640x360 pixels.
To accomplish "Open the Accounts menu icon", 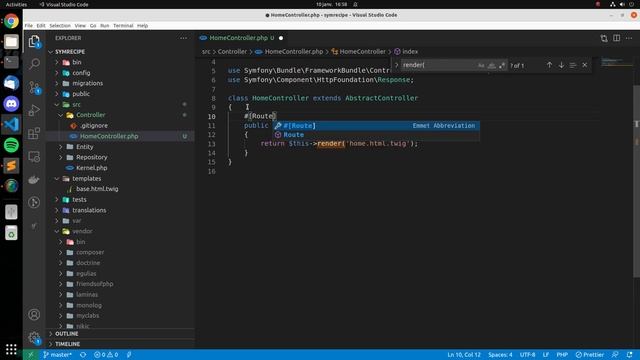I will 34,315.
